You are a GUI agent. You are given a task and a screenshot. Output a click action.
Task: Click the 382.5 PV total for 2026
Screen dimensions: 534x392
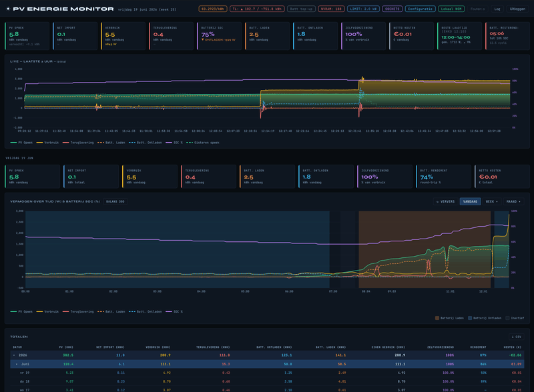click(68, 355)
